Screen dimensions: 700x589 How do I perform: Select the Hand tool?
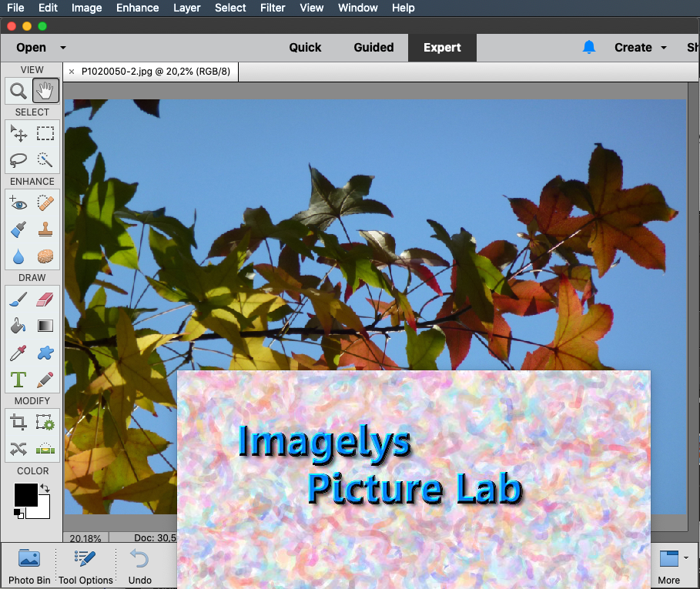point(45,91)
